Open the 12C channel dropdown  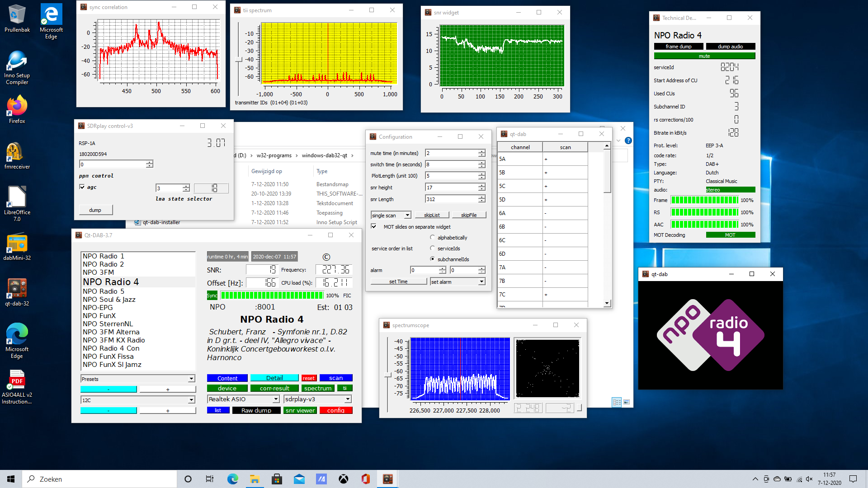138,400
